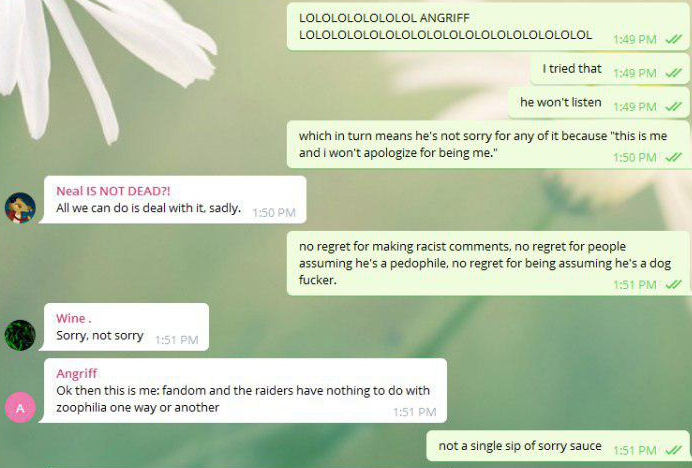Select the sender name Angriff
This screenshot has width=692, height=468.
[x=76, y=374]
